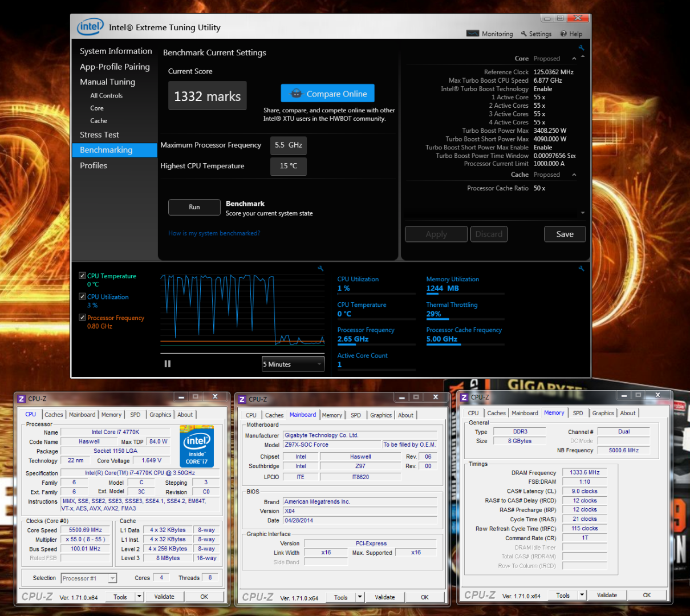The height and width of the screenshot is (616, 690).
Task: Click Compare Online button
Action: [x=328, y=94]
